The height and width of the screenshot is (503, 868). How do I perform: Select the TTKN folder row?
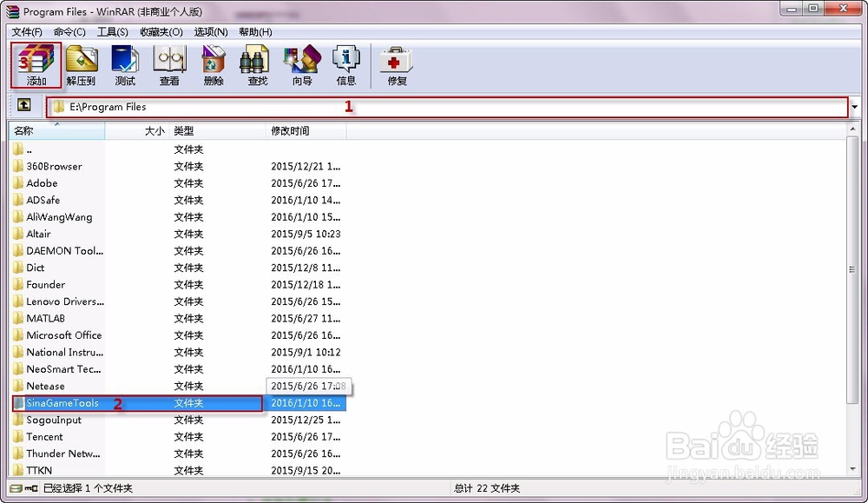[x=177, y=470]
